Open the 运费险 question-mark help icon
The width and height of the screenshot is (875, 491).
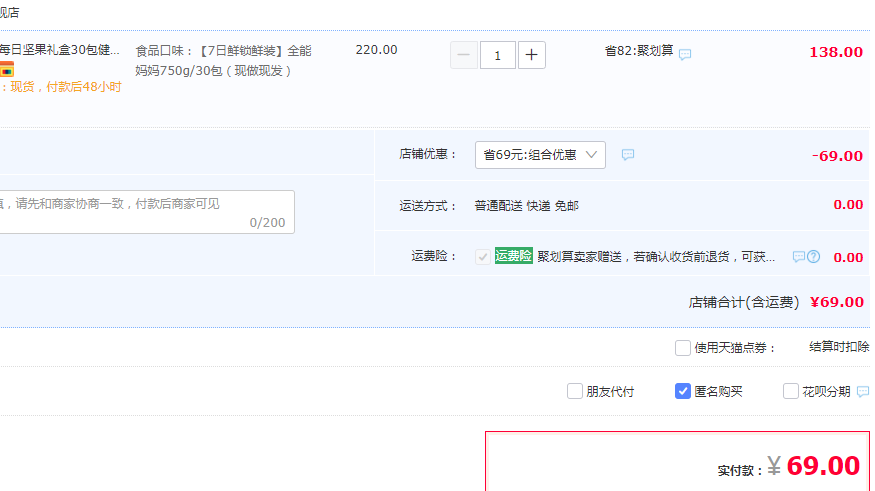[814, 257]
